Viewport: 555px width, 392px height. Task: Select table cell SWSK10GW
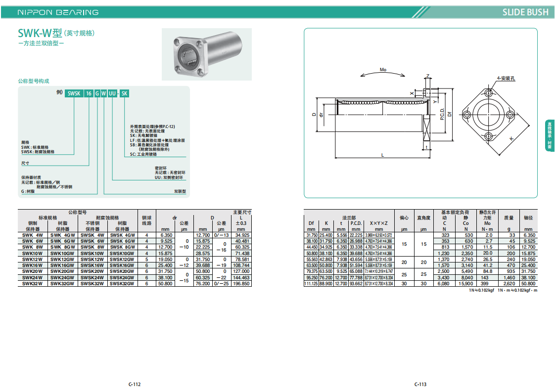tap(122, 253)
